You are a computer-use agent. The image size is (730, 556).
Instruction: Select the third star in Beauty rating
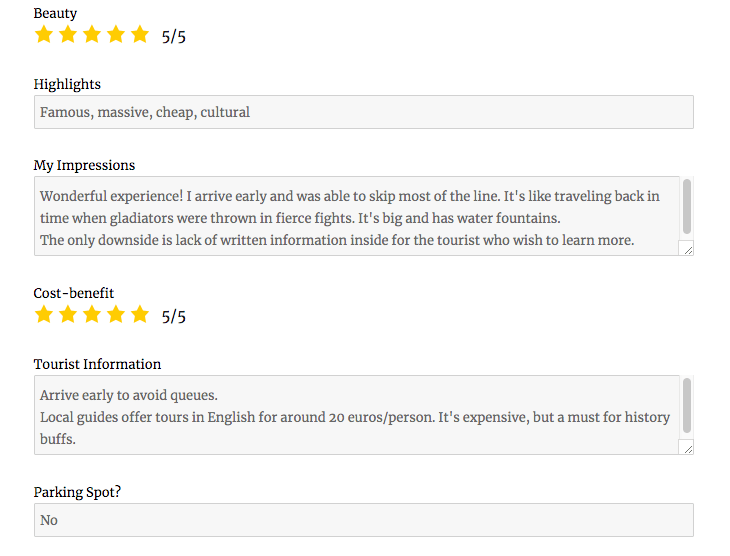pos(91,35)
